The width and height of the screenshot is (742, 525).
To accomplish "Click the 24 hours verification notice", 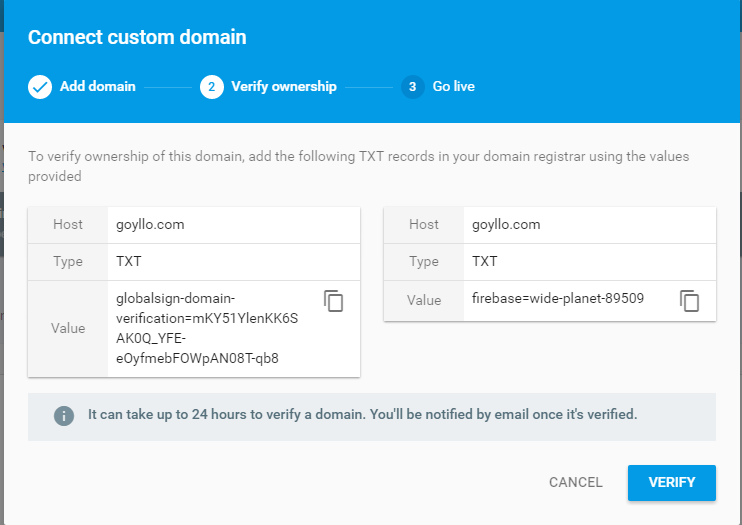I will [x=362, y=414].
